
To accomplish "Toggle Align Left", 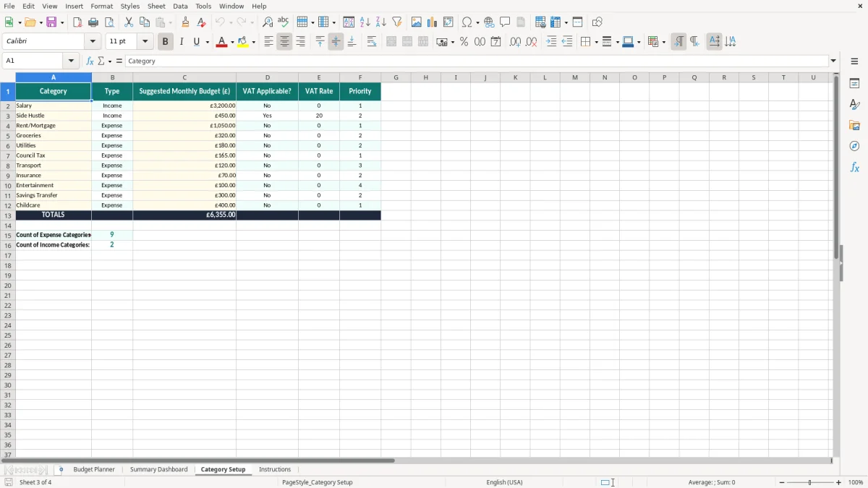I will click(x=268, y=42).
